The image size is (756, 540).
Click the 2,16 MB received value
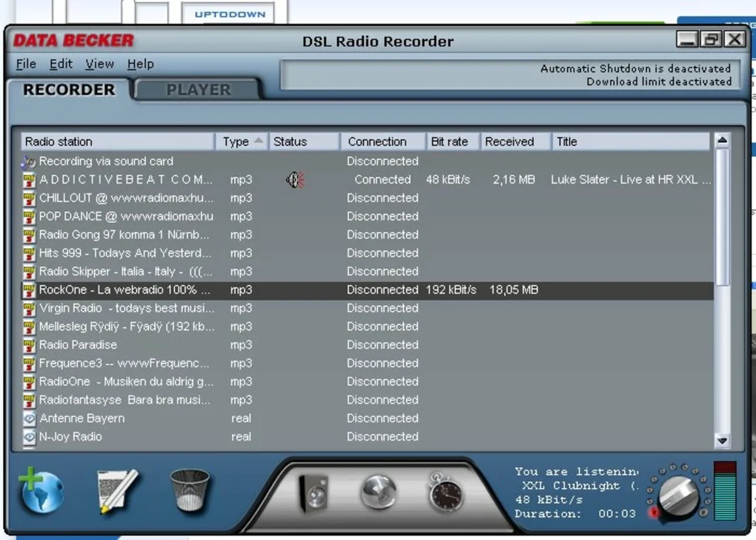click(x=514, y=180)
